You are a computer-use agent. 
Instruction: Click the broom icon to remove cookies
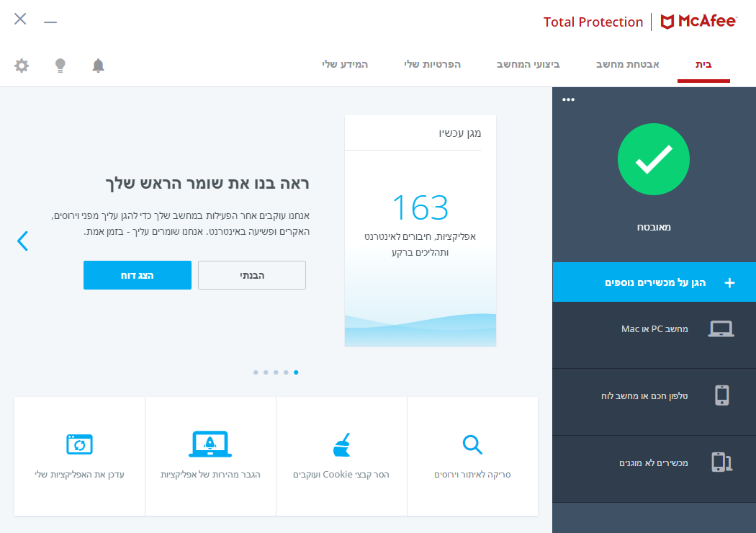[x=341, y=444]
